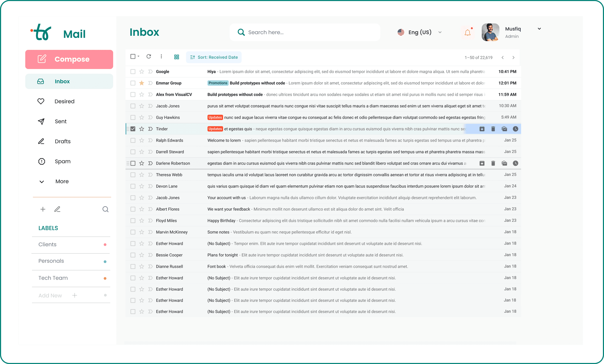Delete the Darlene Robertson email
Image resolution: width=604 pixels, height=364 pixels.
[493, 163]
